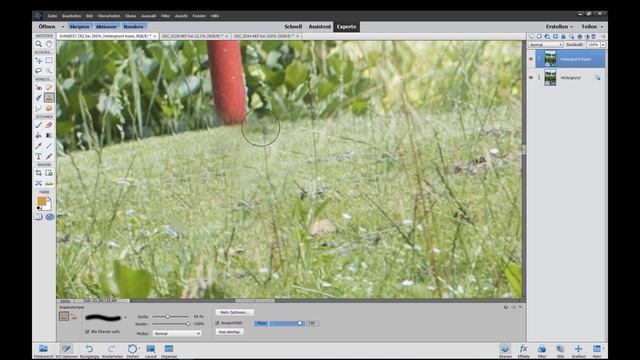Select the Red Eye removal tool

point(38,87)
